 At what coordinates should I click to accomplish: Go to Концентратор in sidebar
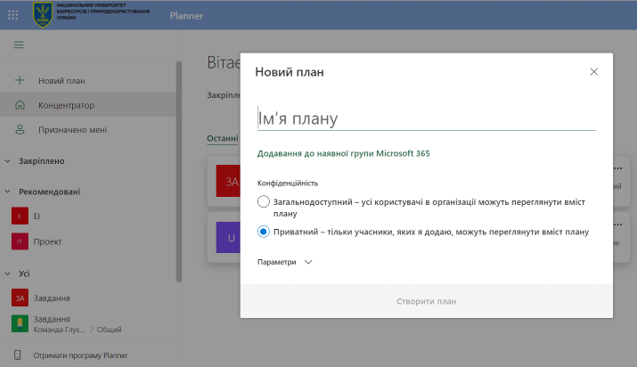[66, 105]
